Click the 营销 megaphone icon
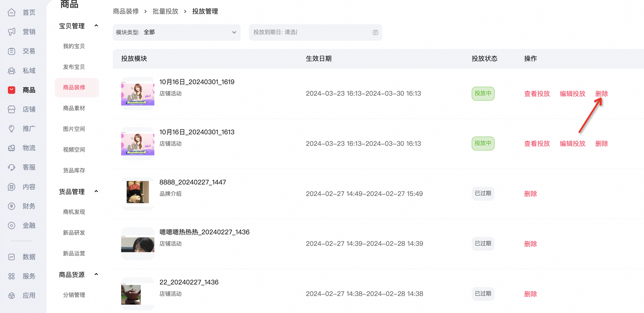 coord(12,32)
